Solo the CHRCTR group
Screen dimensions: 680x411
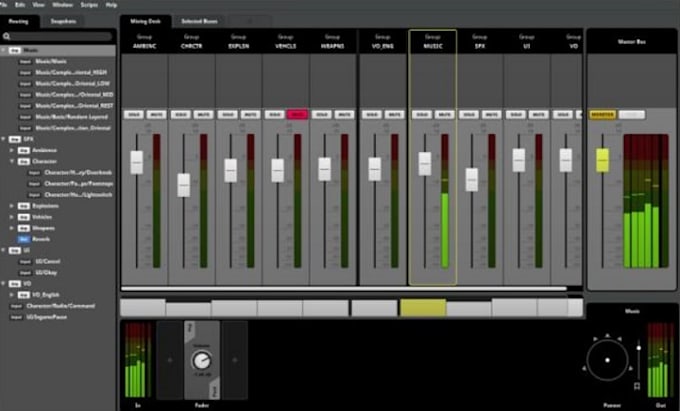(180, 115)
